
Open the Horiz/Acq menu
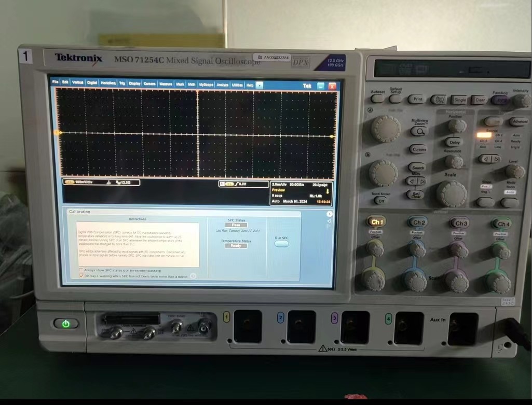coord(108,83)
